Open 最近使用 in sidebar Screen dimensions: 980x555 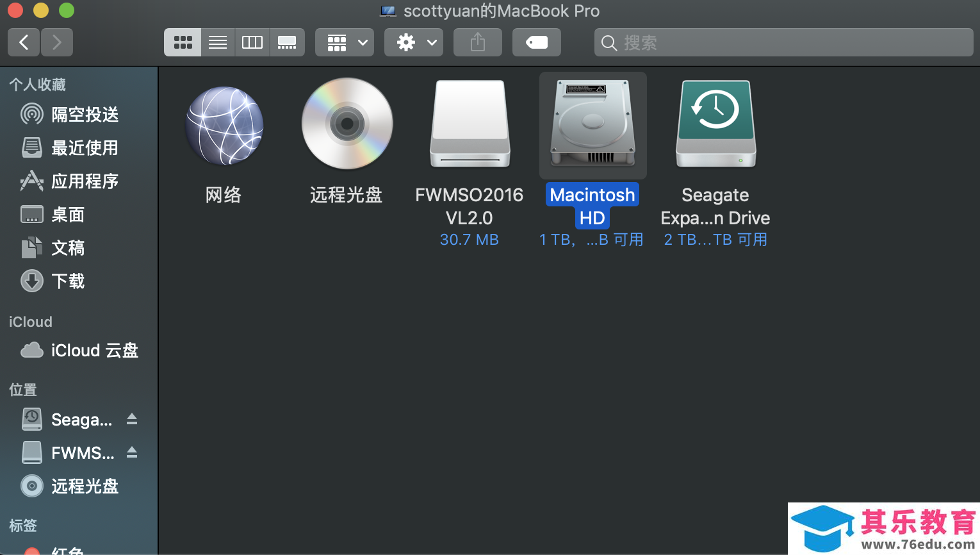pyautogui.click(x=79, y=148)
